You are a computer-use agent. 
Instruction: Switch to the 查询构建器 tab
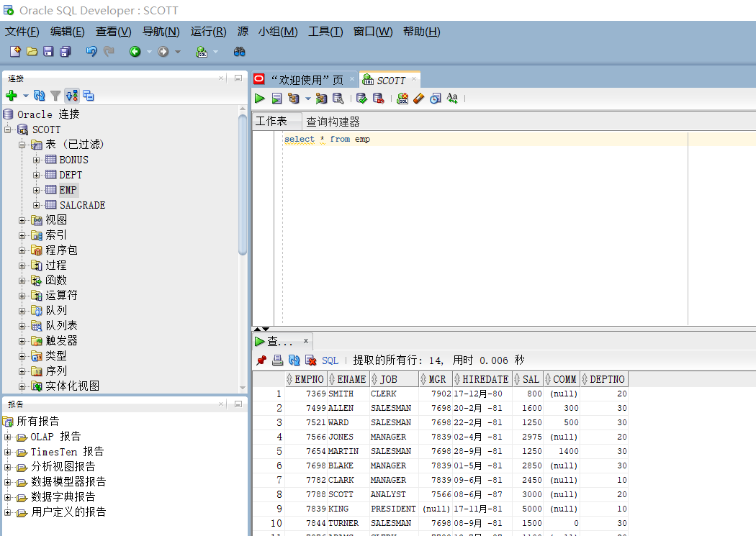(x=333, y=122)
